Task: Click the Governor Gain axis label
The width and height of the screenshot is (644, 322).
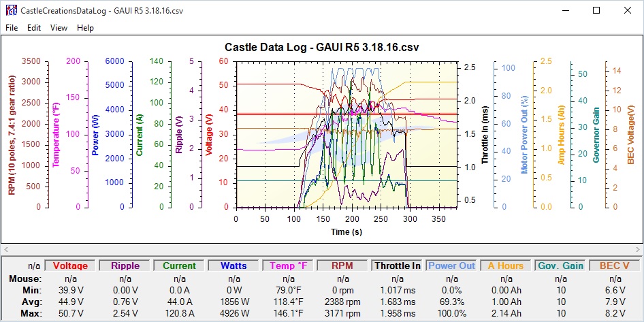Action: point(597,135)
